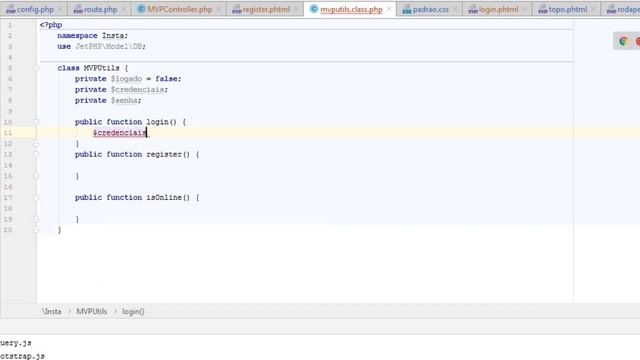
Task: Click the 'false' value on line 6
Action: click(x=167, y=79)
